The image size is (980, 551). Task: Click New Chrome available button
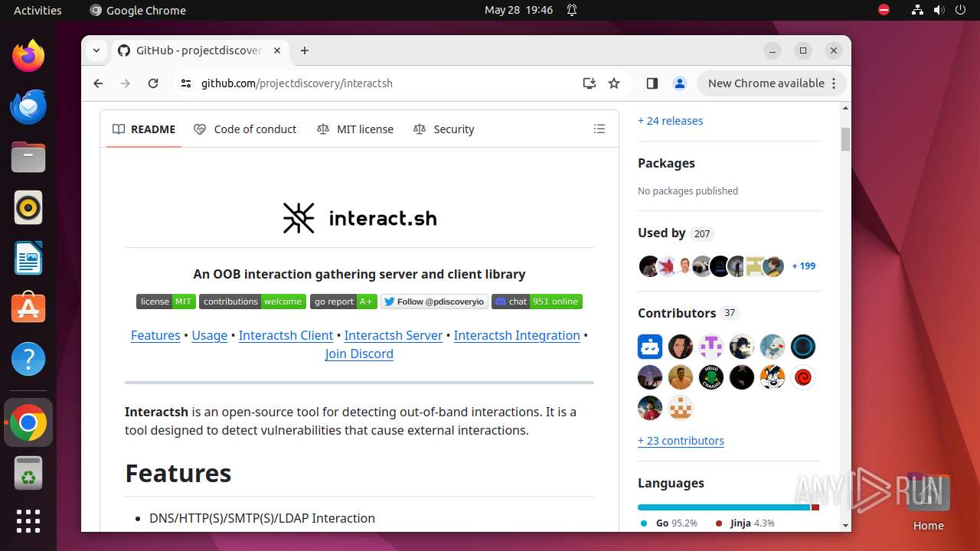(772, 83)
